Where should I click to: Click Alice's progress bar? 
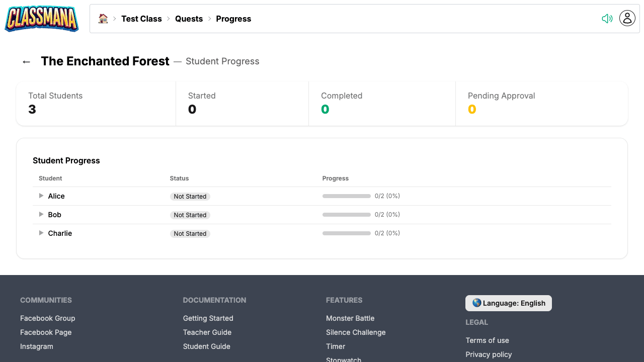click(x=347, y=196)
